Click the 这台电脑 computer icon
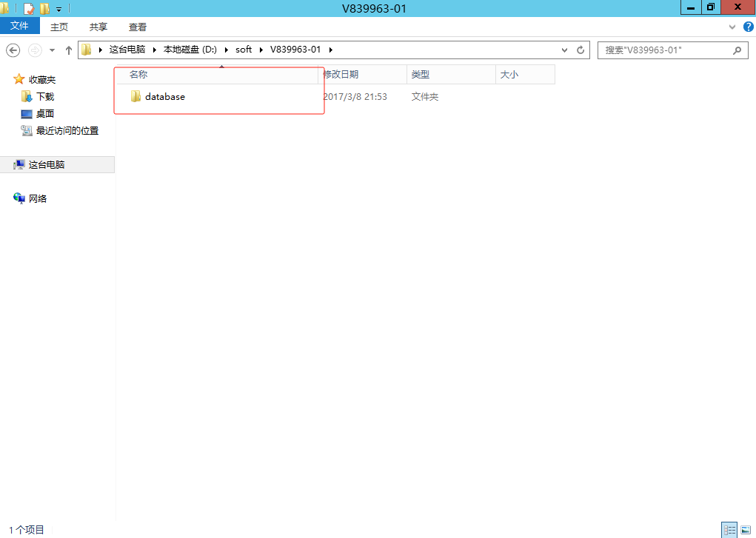This screenshot has height=538, width=756. tap(19, 164)
